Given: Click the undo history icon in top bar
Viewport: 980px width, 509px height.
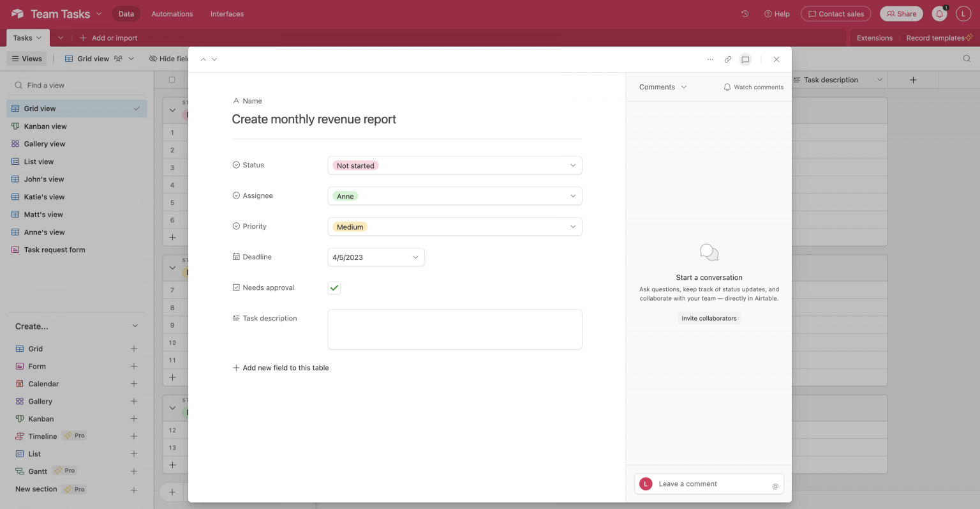Looking at the screenshot, I should 744,13.
